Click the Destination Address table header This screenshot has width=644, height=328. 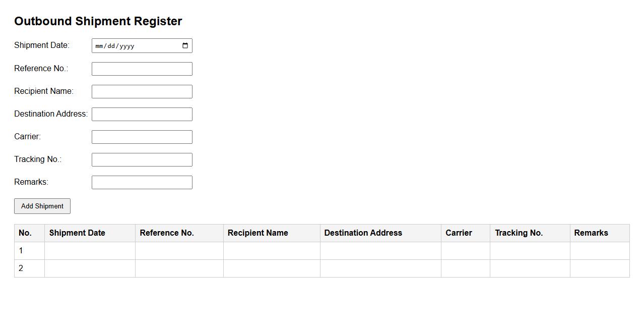coord(363,233)
